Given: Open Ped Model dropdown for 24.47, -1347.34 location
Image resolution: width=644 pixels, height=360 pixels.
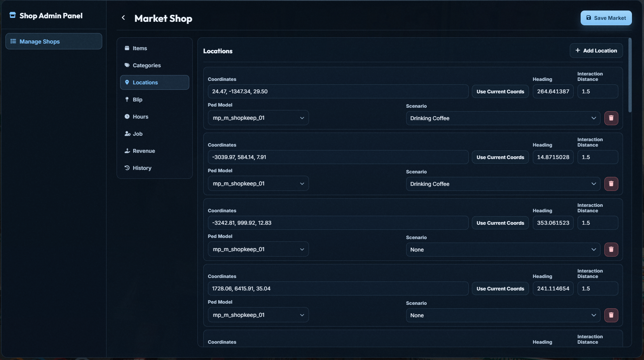Looking at the screenshot, I should point(258,118).
